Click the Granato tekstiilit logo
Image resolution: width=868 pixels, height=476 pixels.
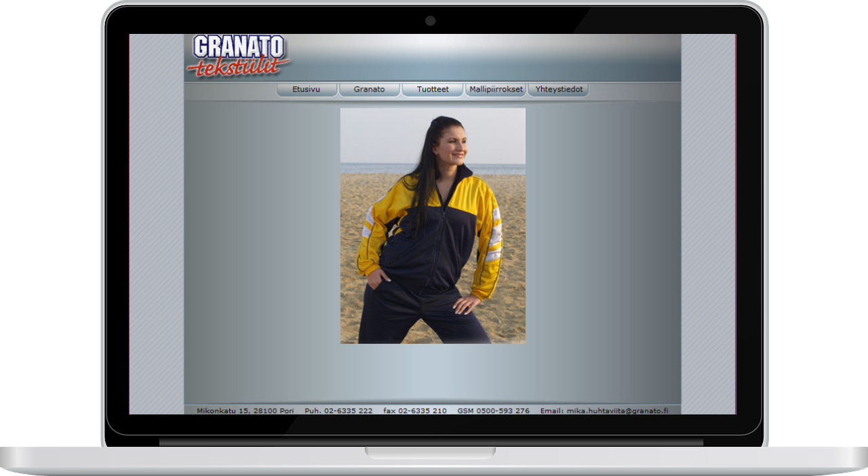(x=239, y=56)
